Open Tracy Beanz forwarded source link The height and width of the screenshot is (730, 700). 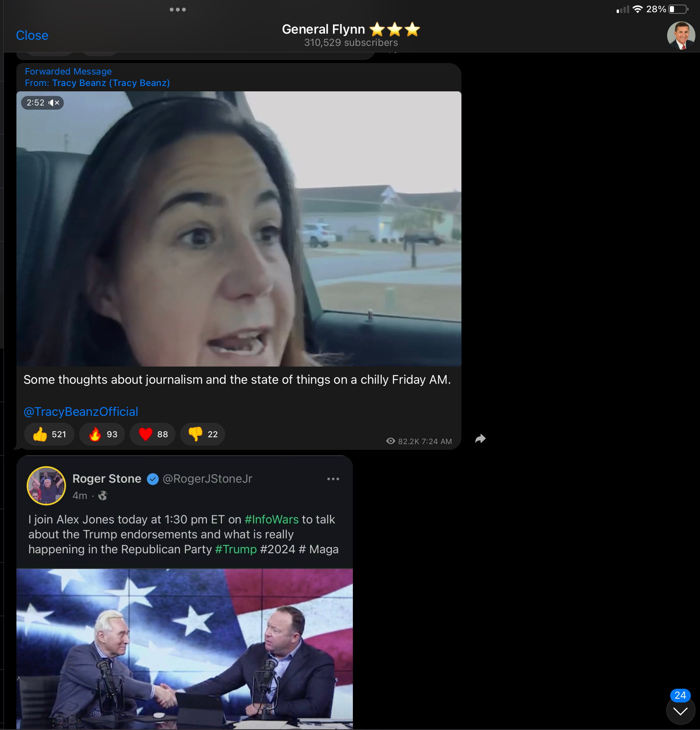[111, 83]
